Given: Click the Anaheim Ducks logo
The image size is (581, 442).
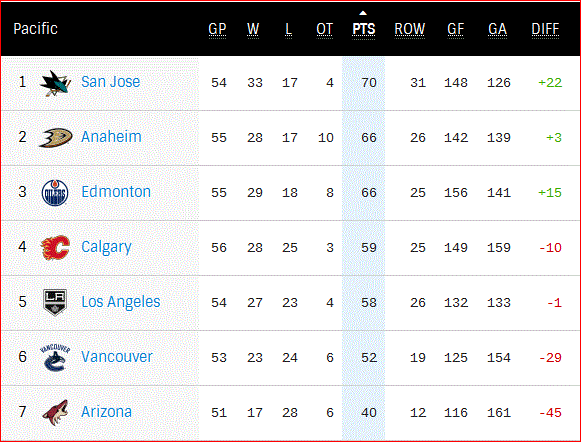Looking at the screenshot, I should pos(55,138).
